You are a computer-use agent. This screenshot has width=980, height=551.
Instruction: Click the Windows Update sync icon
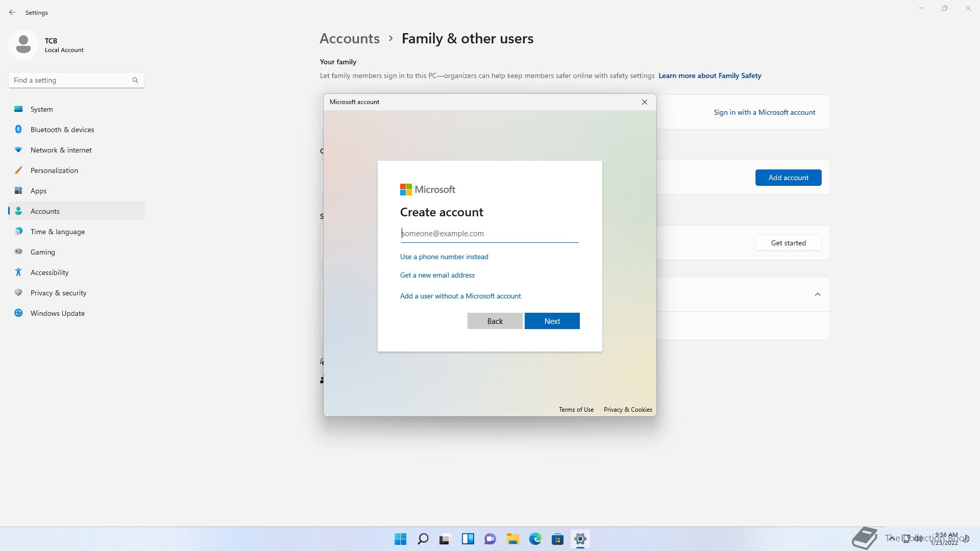tap(18, 313)
